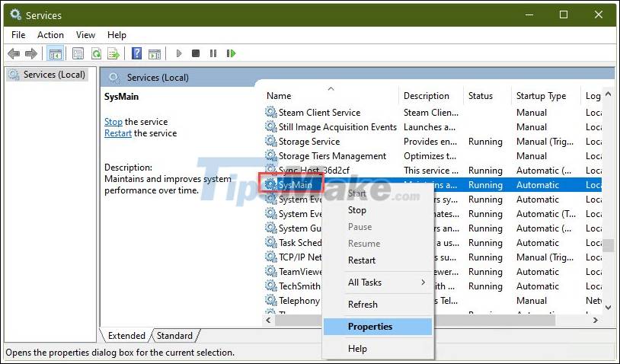Click the Start Service play icon

click(x=179, y=53)
